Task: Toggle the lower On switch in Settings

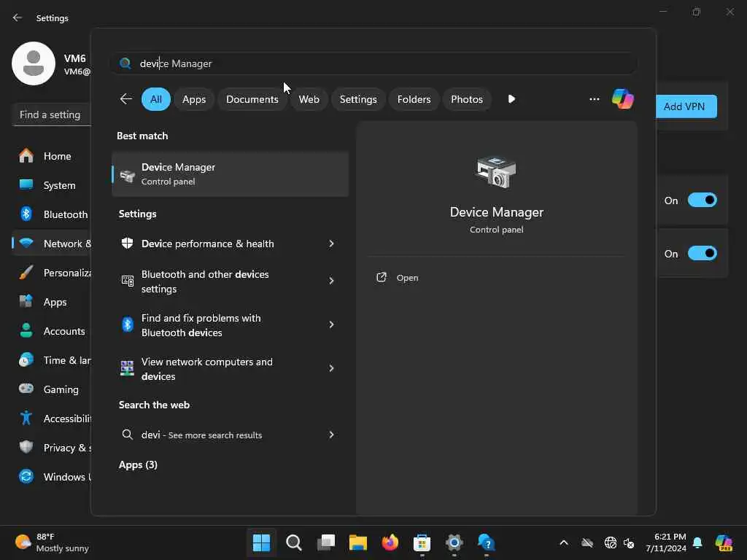Action: coord(703,253)
